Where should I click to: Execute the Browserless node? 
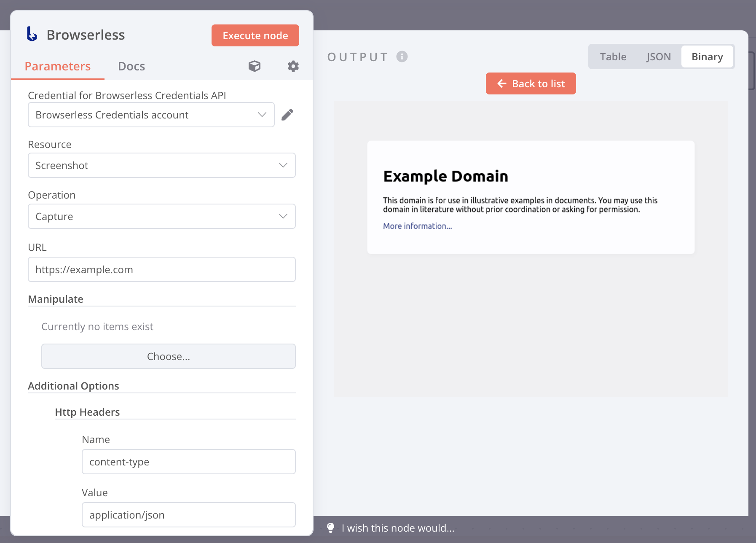tap(255, 35)
